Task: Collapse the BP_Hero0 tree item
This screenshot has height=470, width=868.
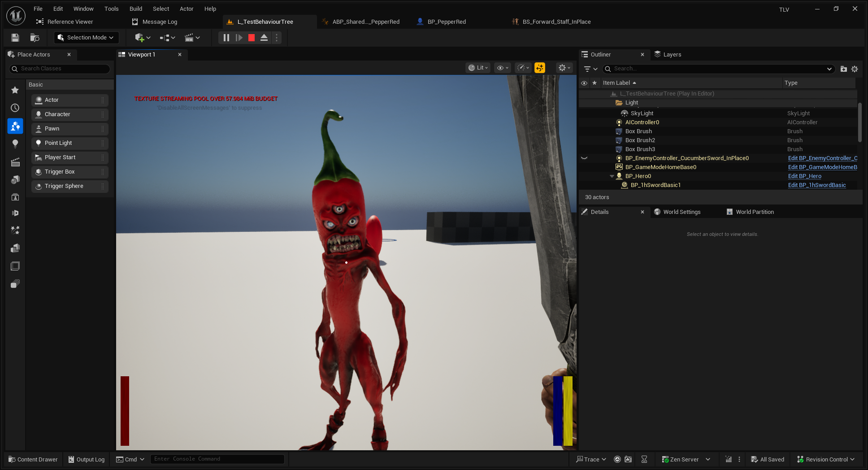Action: click(612, 176)
